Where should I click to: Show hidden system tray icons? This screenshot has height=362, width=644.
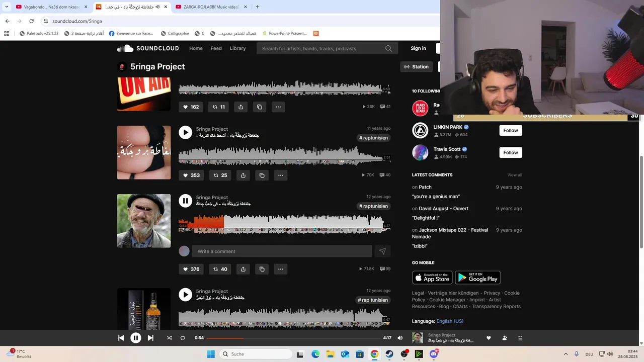566,354
